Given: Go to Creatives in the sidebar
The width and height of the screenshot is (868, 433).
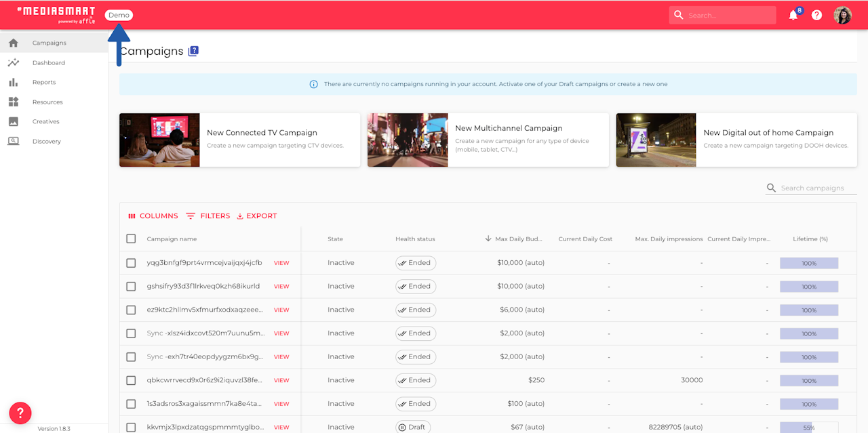Looking at the screenshot, I should (x=45, y=122).
